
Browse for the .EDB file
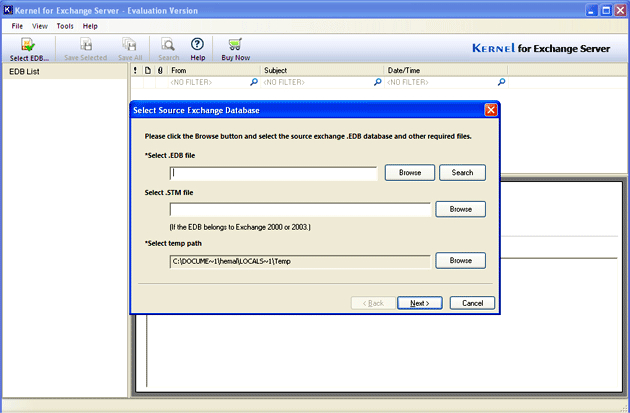point(409,173)
